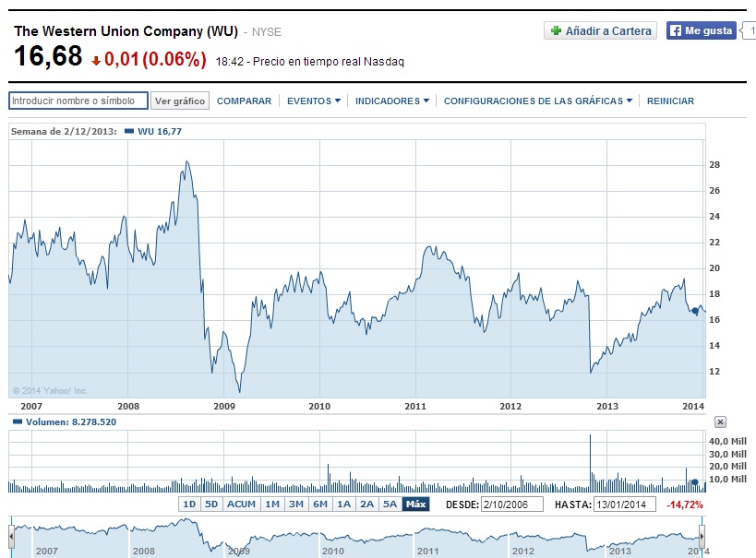Select the 2A time range
The image size is (756, 558).
[x=366, y=505]
